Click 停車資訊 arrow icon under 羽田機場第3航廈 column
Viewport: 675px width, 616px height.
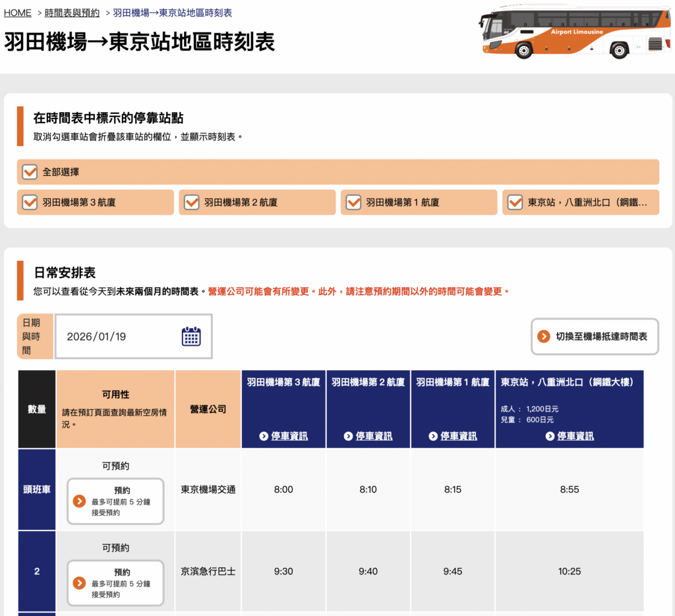coord(264,436)
